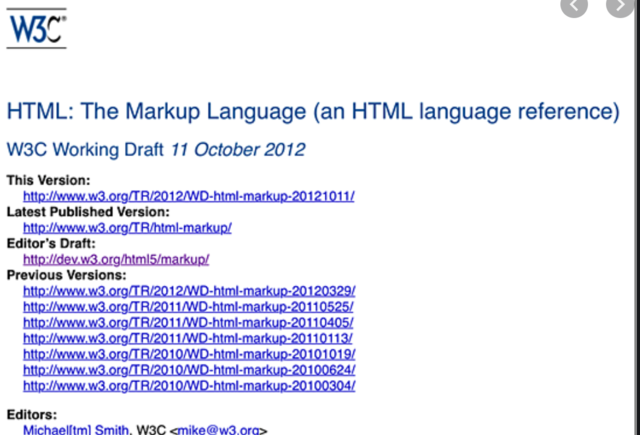Viewport: 640px width, 435px height.
Task: Open previous version WD-html-markup-20101019 link
Action: coord(189,354)
